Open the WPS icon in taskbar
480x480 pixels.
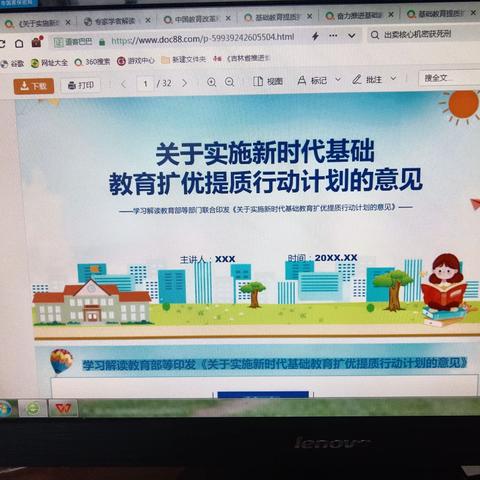point(63,408)
